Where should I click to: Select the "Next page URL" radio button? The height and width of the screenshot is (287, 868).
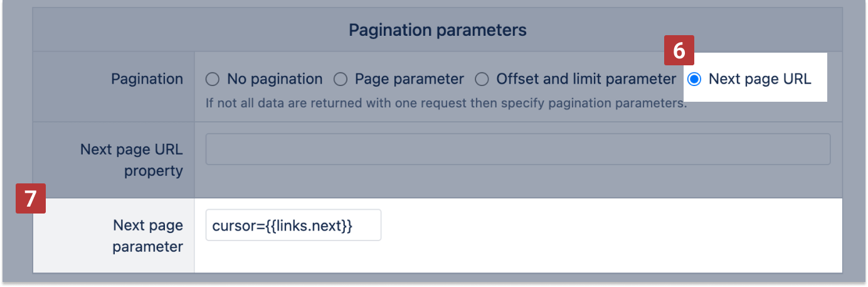(x=694, y=79)
